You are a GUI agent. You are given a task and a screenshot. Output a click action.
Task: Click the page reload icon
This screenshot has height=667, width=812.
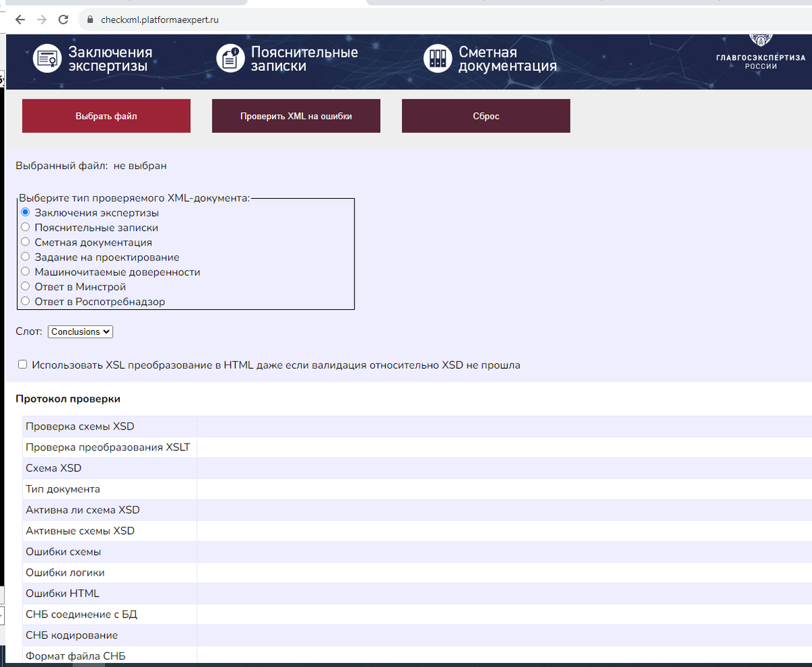point(63,20)
